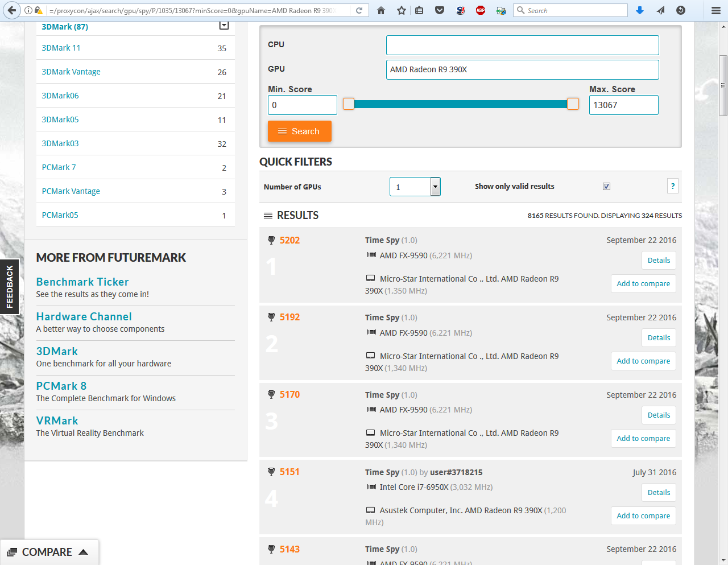Click the CPU input field
This screenshot has width=728, height=565.
point(522,45)
